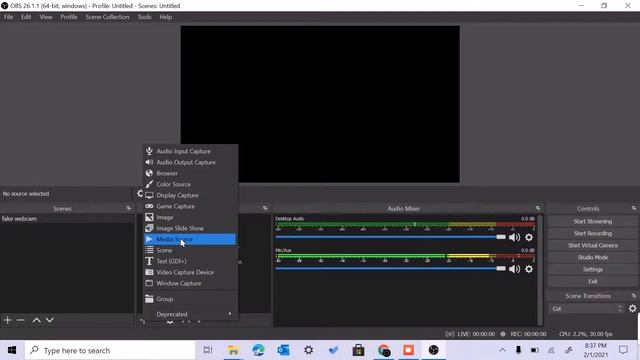Open Mic/Aux gear settings

click(x=529, y=269)
